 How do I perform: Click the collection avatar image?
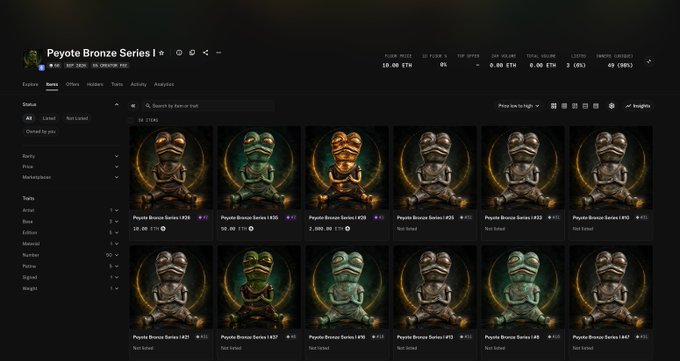(x=33, y=59)
